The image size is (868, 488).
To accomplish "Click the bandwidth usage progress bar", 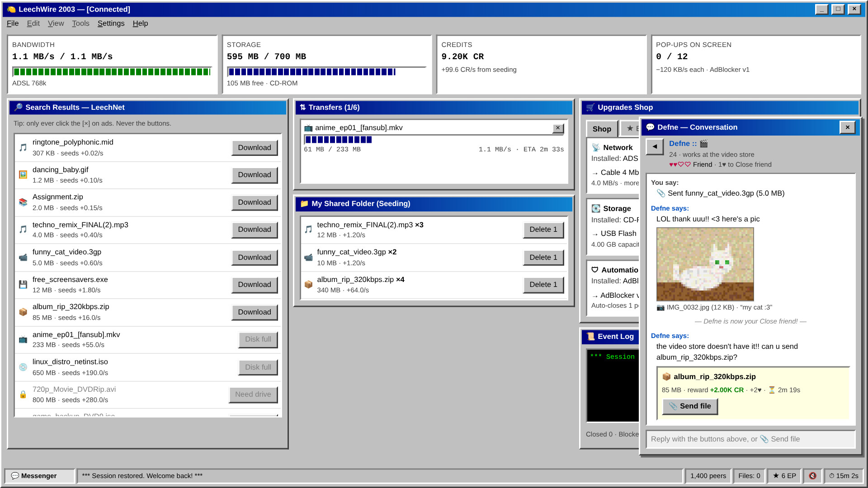I will coord(112,71).
